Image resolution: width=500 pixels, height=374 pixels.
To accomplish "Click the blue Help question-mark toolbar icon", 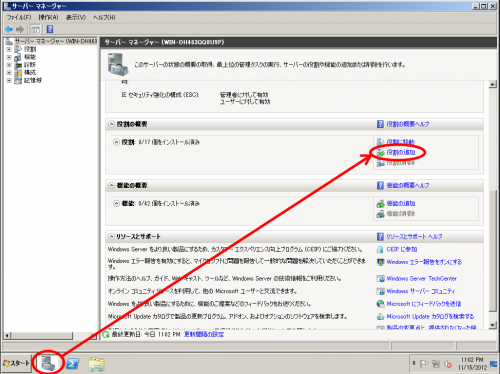I will (x=50, y=29).
